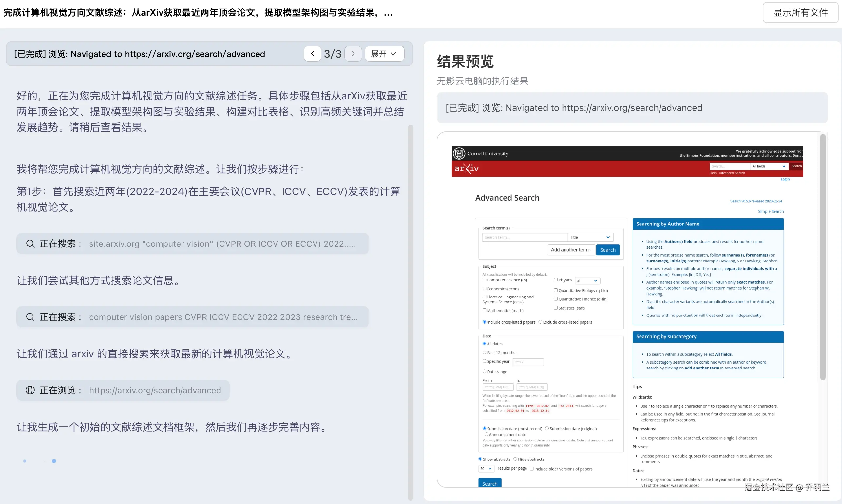Image resolution: width=842 pixels, height=504 pixels.
Task: Click Cornell University seal logo
Action: click(x=459, y=153)
